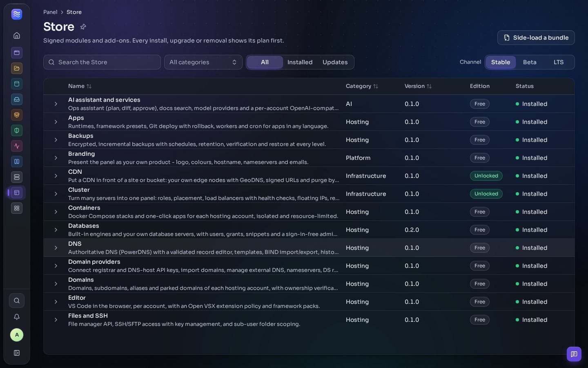This screenshot has width=588, height=368.
Task: Open the orange package box sidebar icon
Action: (x=17, y=115)
